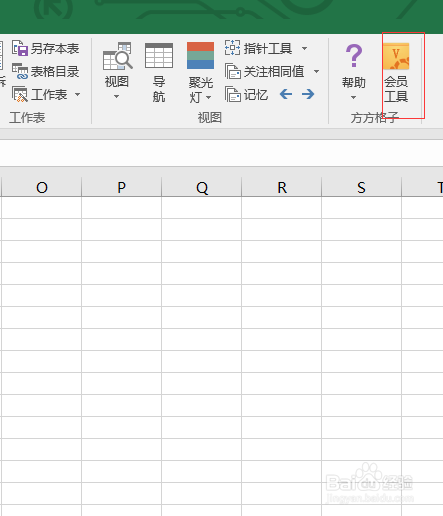Image resolution: width=443 pixels, height=516 pixels.
Task: Open 会员工具 member tools
Action: [x=396, y=73]
